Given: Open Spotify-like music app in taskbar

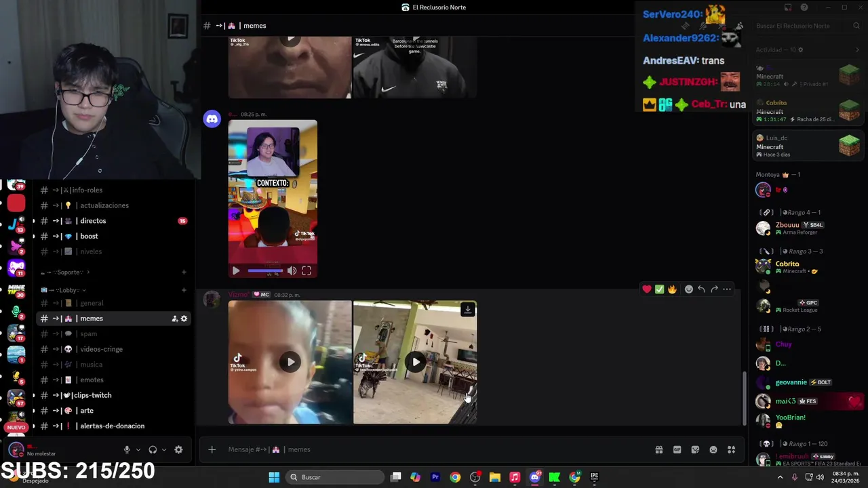Looking at the screenshot, I should [515, 477].
